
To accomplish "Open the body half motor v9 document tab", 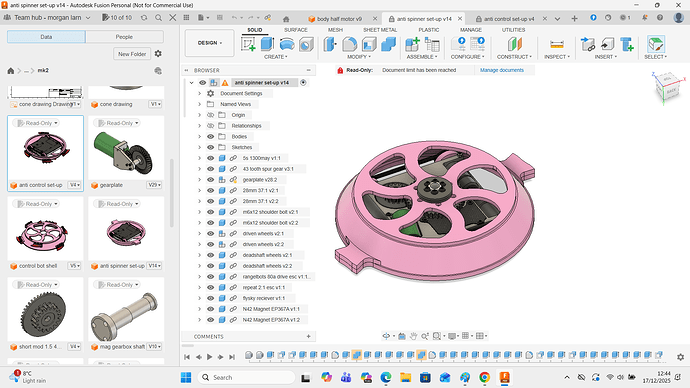I will pyautogui.click(x=339, y=19).
